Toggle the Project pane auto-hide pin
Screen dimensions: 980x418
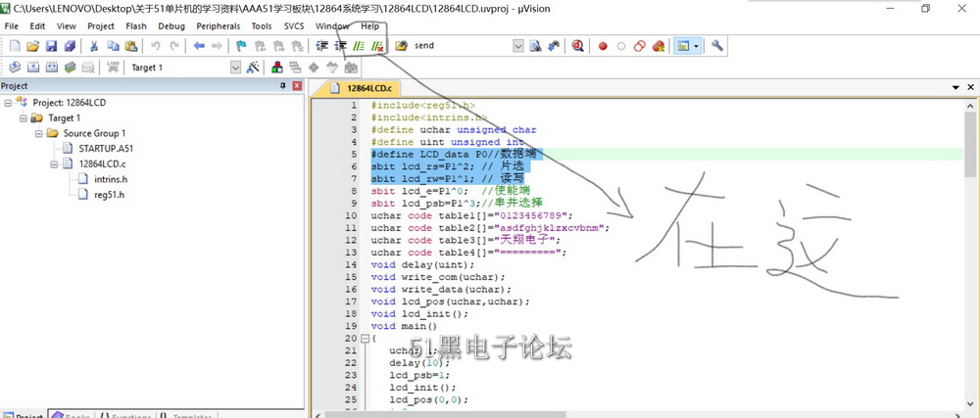point(283,86)
